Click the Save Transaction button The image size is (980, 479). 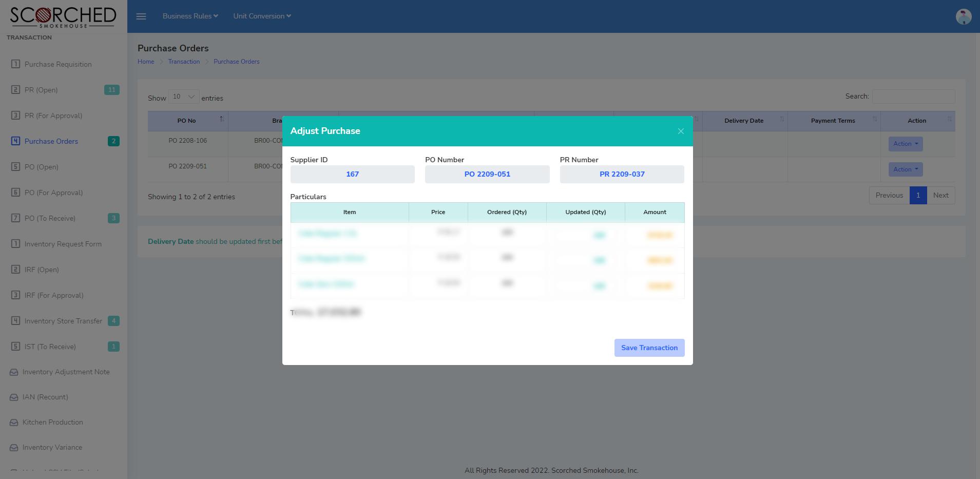coord(649,348)
